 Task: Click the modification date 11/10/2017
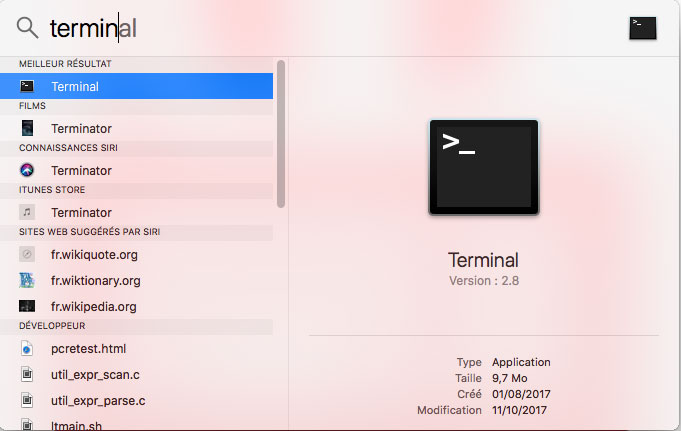(519, 410)
